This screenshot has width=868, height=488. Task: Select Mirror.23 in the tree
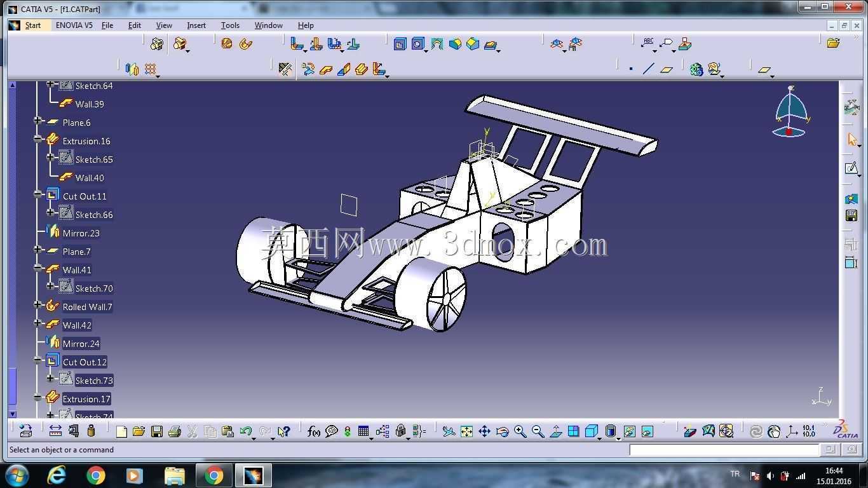(x=81, y=233)
